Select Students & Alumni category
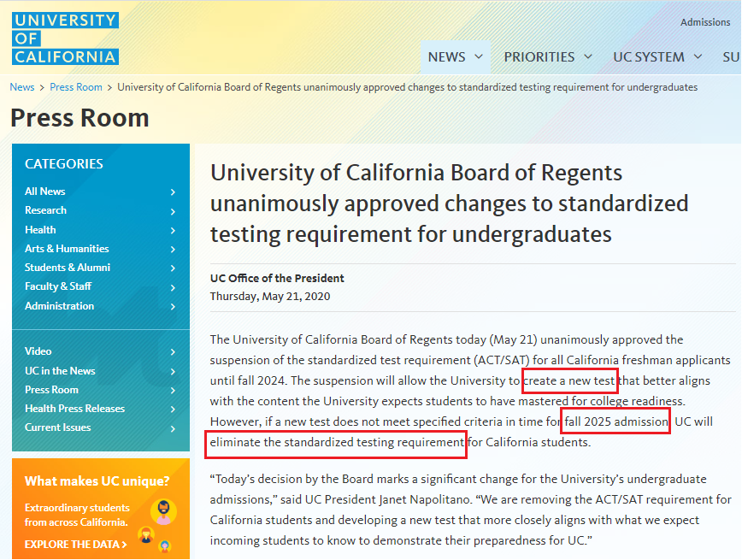The height and width of the screenshot is (560, 742). (x=68, y=268)
